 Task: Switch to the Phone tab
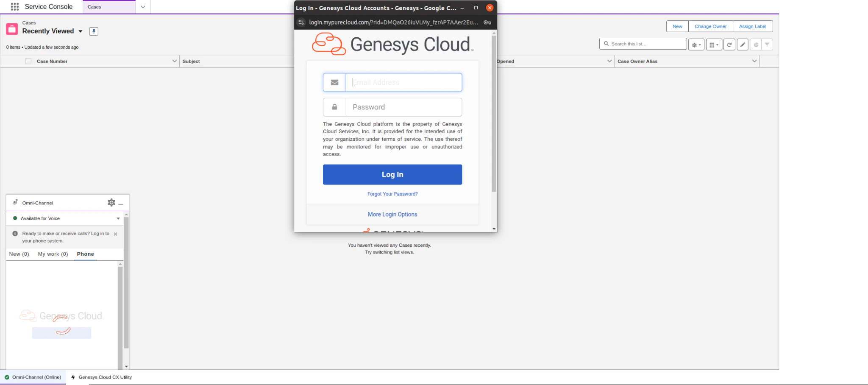point(85,254)
